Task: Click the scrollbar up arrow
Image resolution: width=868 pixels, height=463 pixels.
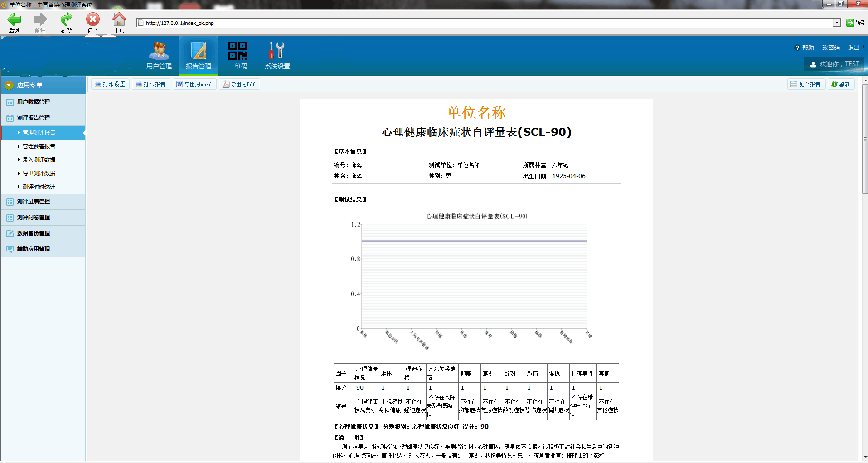Action: (865, 80)
